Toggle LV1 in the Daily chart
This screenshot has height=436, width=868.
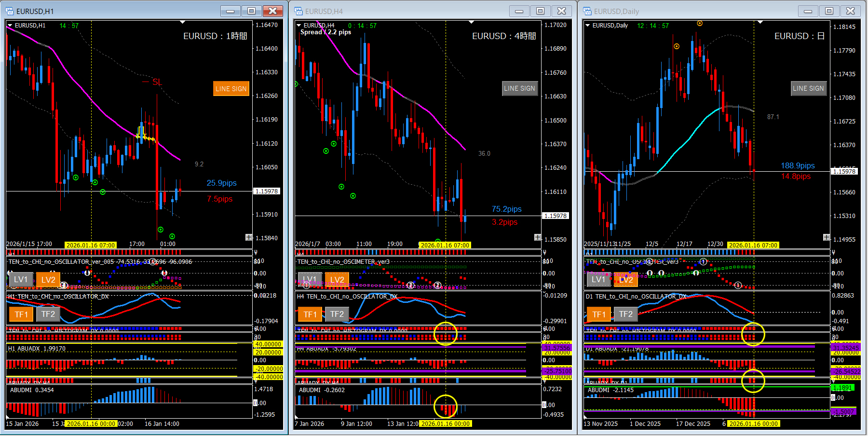[598, 280]
